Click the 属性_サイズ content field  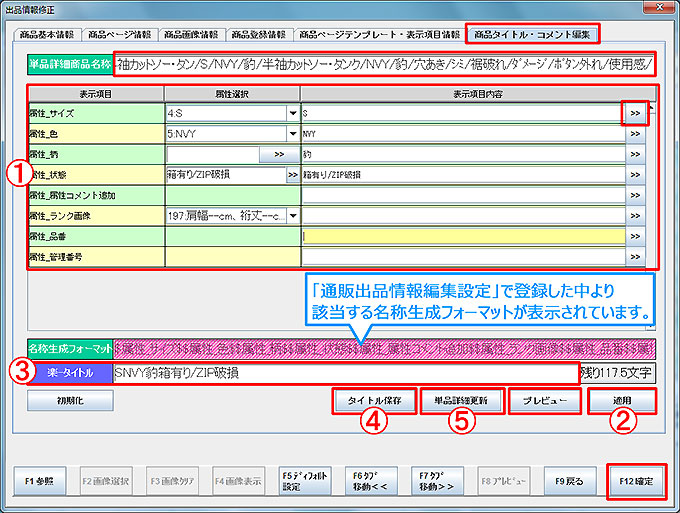(462, 114)
